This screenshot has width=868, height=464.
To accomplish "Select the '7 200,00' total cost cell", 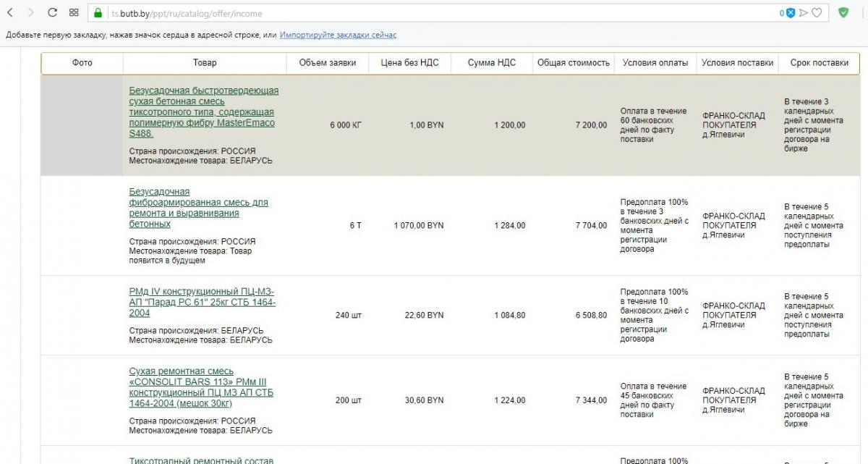I will (591, 125).
